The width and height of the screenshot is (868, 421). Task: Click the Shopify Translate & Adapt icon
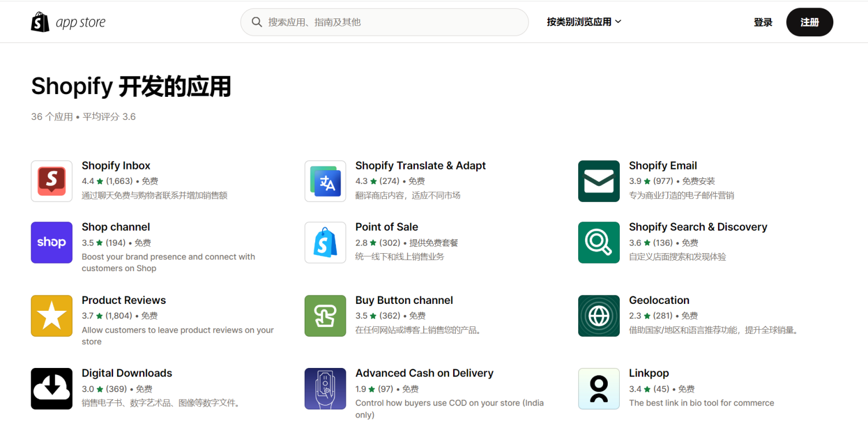click(325, 181)
